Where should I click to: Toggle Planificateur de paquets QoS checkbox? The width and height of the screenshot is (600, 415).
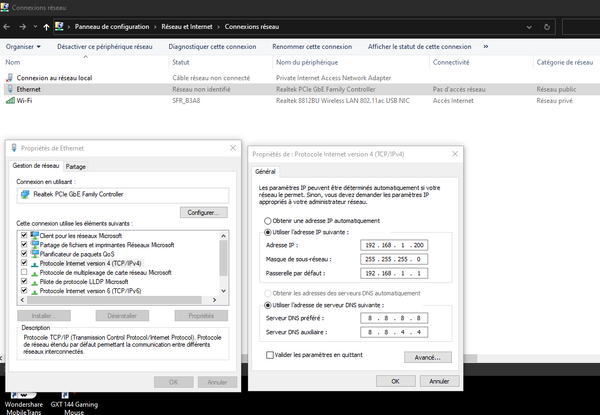[x=24, y=254]
